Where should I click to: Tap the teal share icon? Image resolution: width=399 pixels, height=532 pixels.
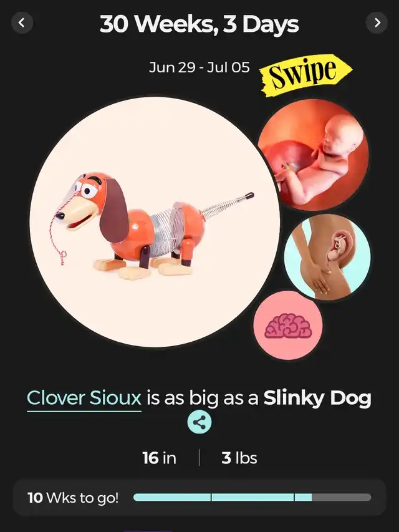coord(199,422)
